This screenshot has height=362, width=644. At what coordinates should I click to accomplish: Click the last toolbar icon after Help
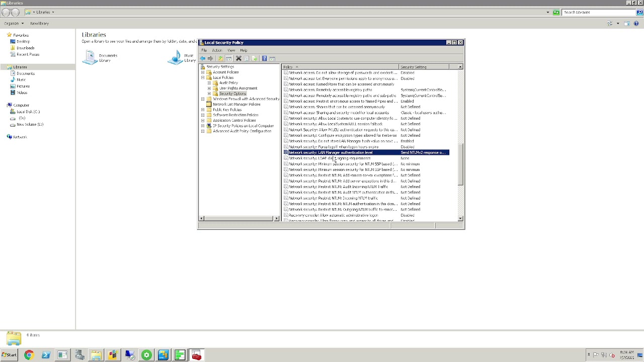click(272, 58)
